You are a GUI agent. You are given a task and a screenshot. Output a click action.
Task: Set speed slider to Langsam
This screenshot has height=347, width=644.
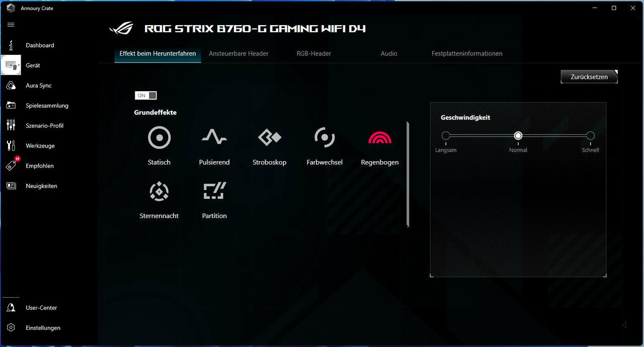pos(446,135)
